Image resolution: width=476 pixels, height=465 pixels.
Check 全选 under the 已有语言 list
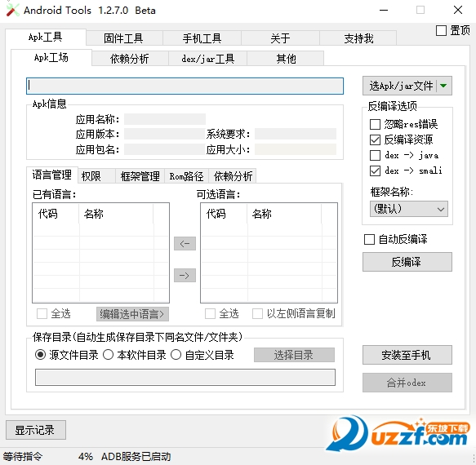pos(42,313)
